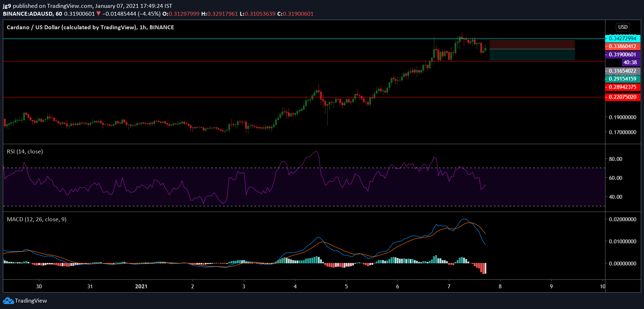
Task: Select the 0.31654022 gray price label
Action: (623, 71)
